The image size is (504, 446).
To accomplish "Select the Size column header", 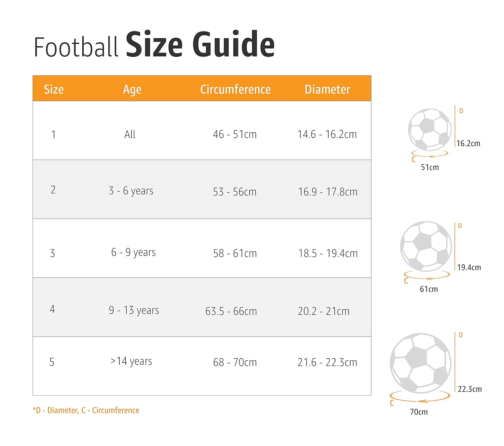I will point(54,89).
